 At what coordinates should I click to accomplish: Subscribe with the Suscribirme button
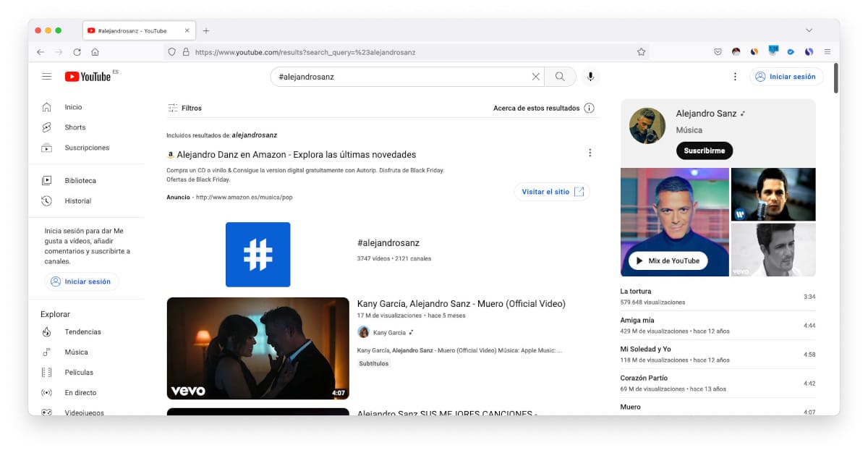coord(705,151)
